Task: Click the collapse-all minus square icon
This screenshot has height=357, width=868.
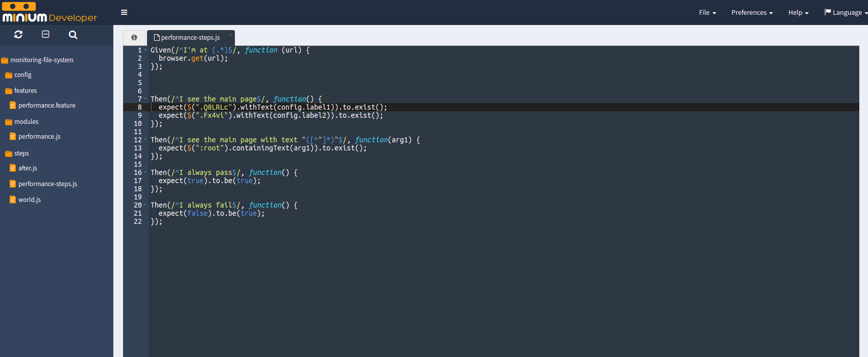Action: 45,34
